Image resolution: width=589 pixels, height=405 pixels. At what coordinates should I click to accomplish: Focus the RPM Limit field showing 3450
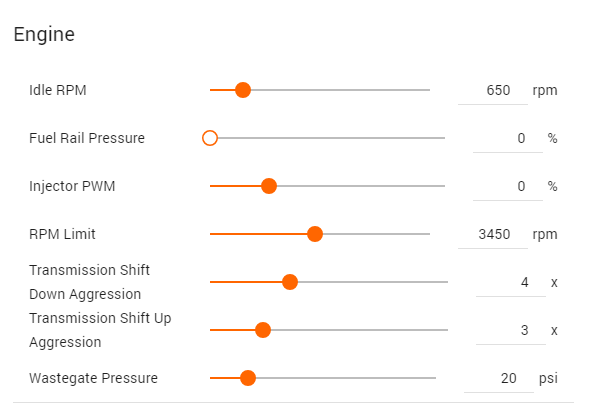coord(493,234)
